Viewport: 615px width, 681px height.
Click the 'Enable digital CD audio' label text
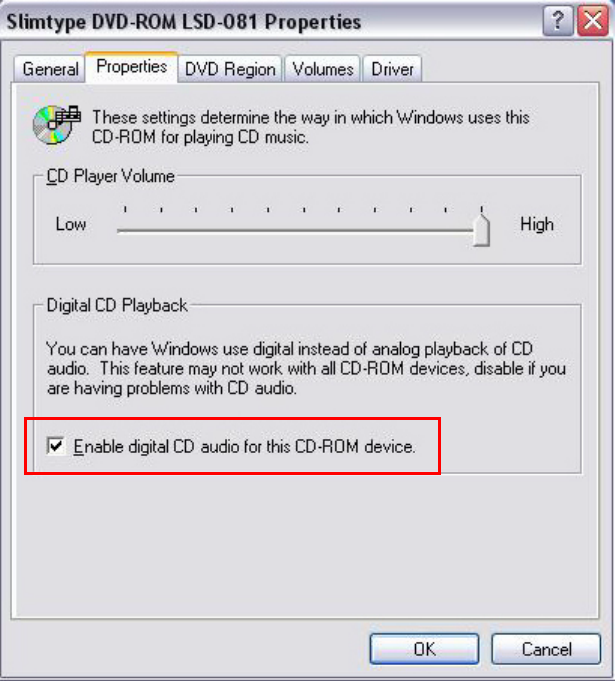coord(245,446)
